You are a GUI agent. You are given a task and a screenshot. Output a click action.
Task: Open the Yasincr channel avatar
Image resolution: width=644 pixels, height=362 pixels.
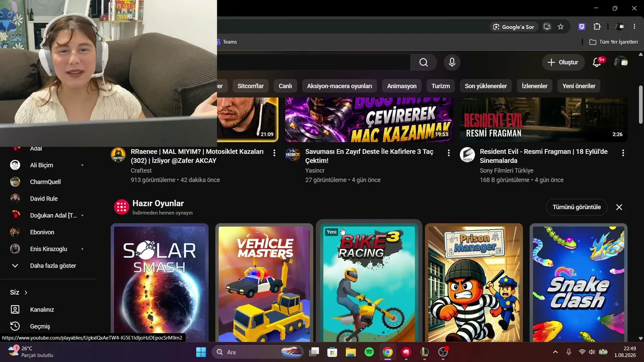click(293, 155)
